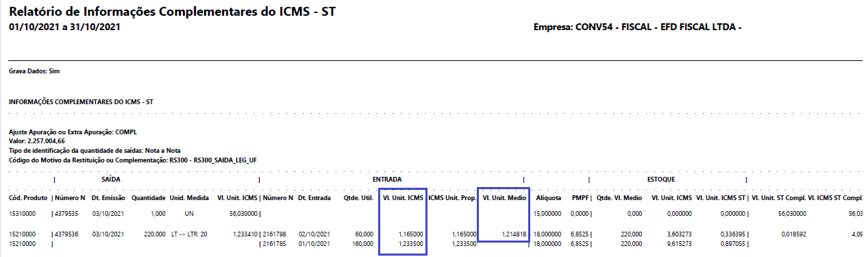
Task: Click the Vl. Unit. Medio column header
Action: point(504,197)
